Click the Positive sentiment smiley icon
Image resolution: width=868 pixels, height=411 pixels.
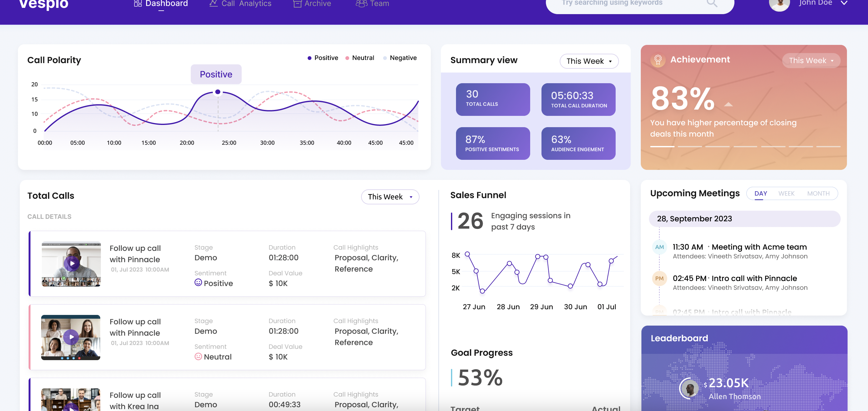(198, 283)
